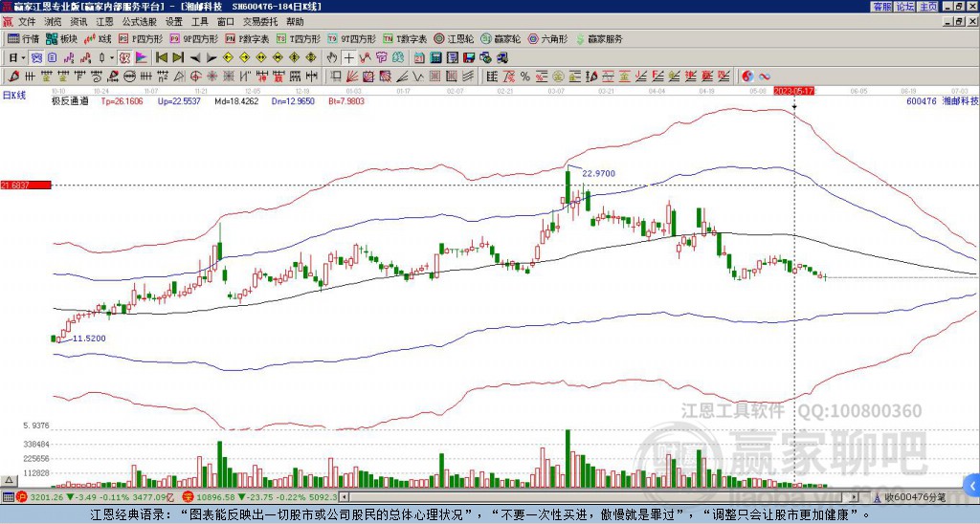Click the 论坛 forum link
Viewport: 980px width, 524px height.
(905, 7)
